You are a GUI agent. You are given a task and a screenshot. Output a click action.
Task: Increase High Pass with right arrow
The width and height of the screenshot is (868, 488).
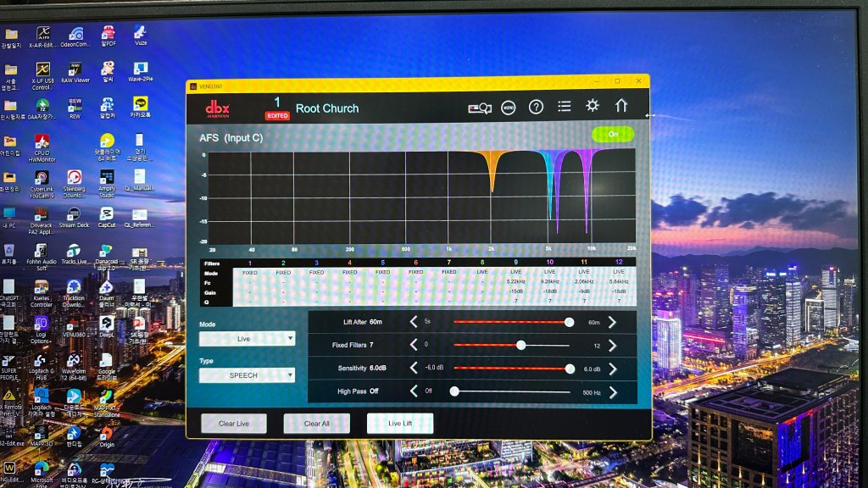(x=611, y=391)
